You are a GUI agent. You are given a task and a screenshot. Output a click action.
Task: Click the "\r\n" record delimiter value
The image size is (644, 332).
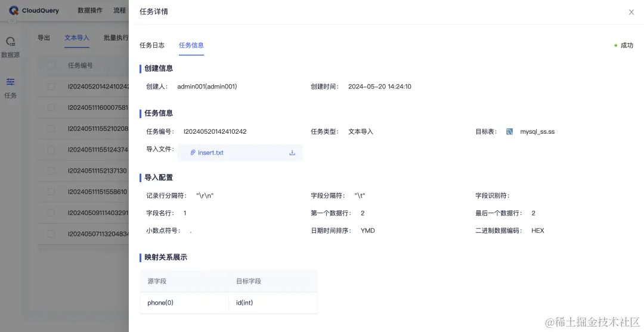205,195
